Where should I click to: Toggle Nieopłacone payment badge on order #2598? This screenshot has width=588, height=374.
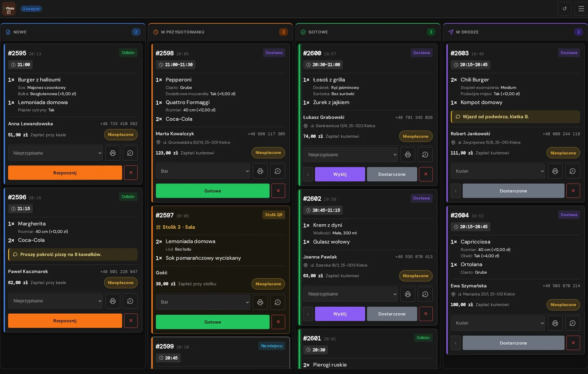click(268, 153)
